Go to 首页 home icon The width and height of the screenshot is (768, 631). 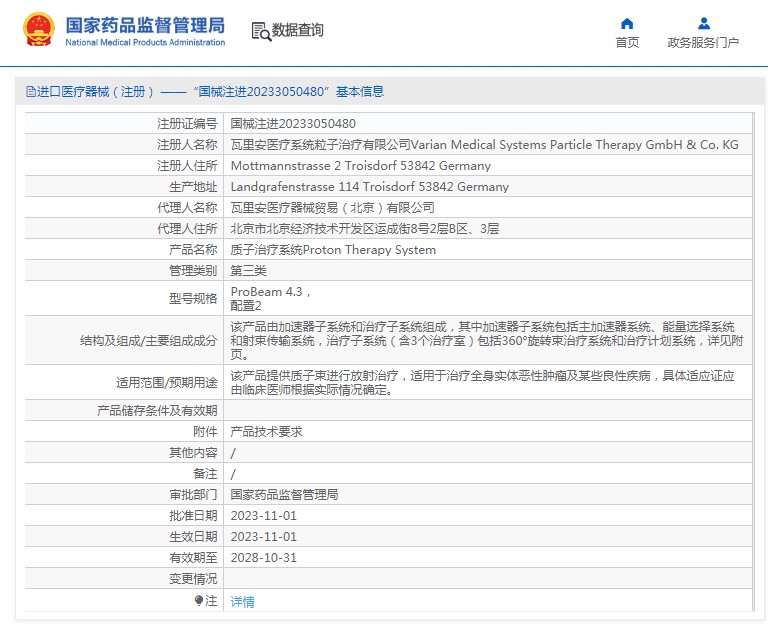627,24
